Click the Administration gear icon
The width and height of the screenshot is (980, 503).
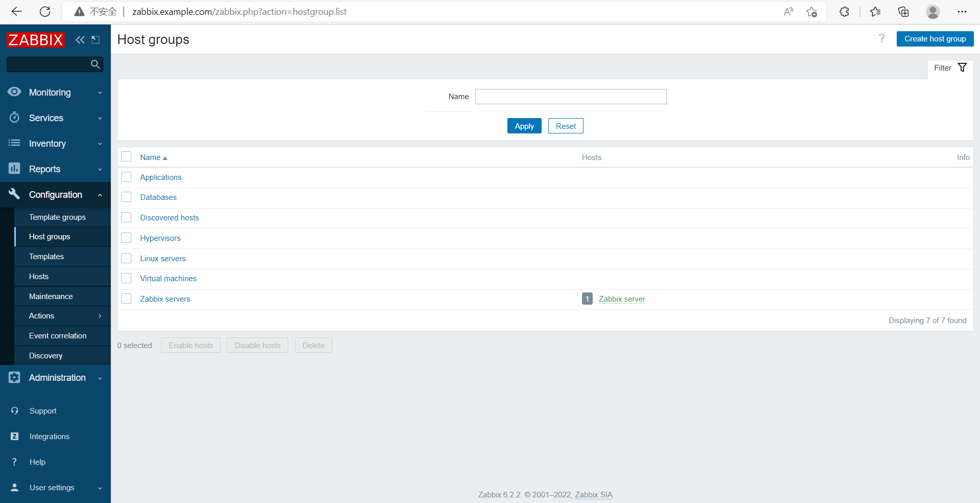(x=14, y=377)
